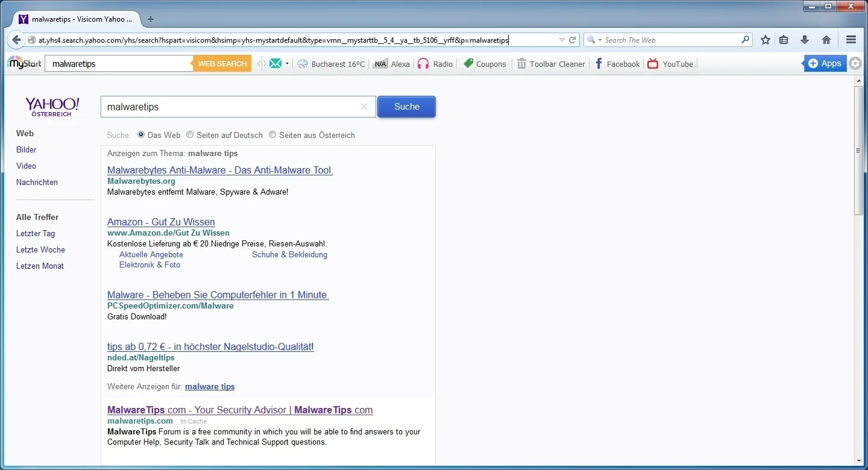Select the Seiten auf Deutsch radio option
Screen dimensions: 868x470
[190, 135]
